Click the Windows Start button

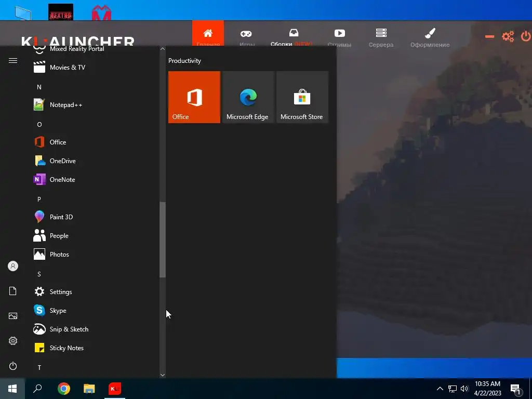coord(12,389)
